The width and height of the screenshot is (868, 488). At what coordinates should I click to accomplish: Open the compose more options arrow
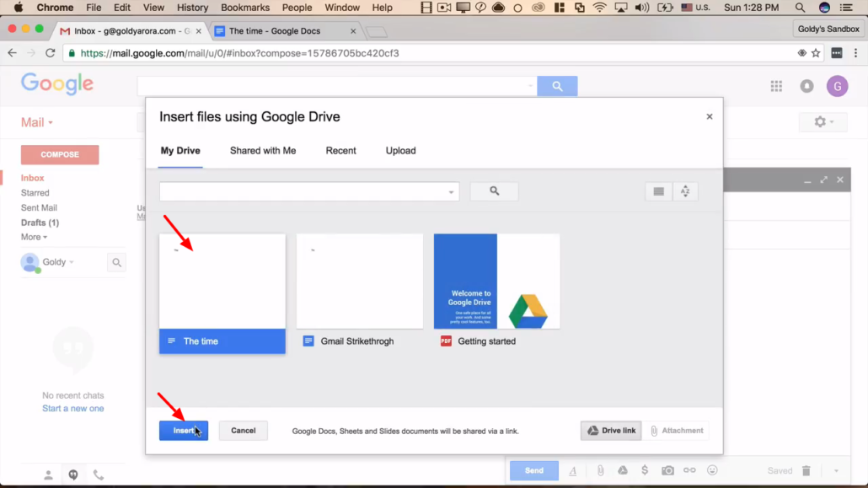[x=836, y=471]
